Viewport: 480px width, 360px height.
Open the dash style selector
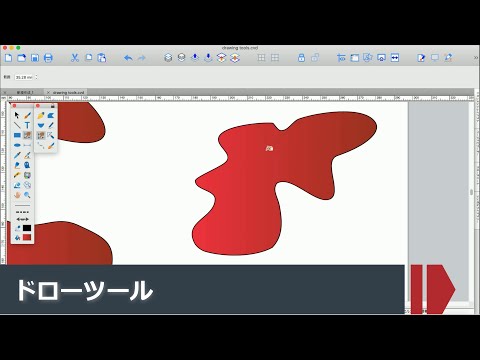click(22, 212)
